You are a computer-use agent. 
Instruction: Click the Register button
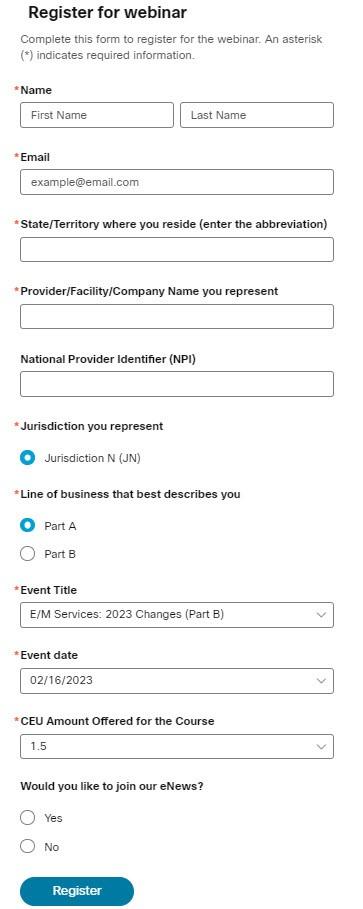pos(77,891)
